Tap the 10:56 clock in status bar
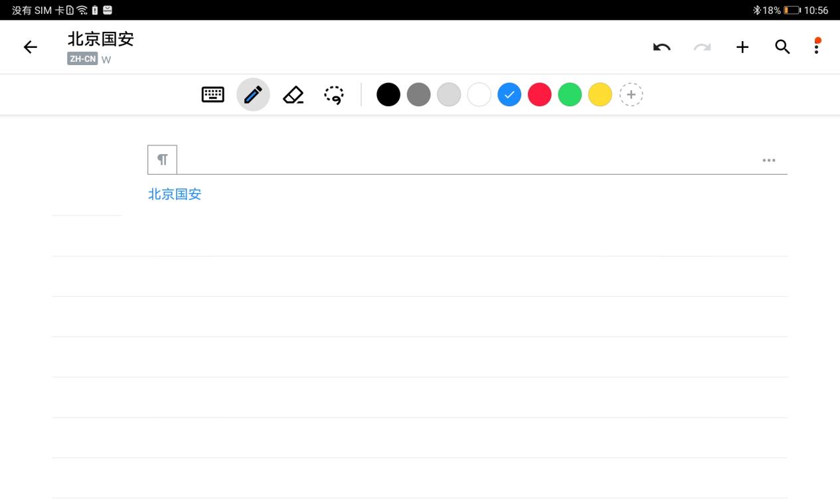 point(816,10)
